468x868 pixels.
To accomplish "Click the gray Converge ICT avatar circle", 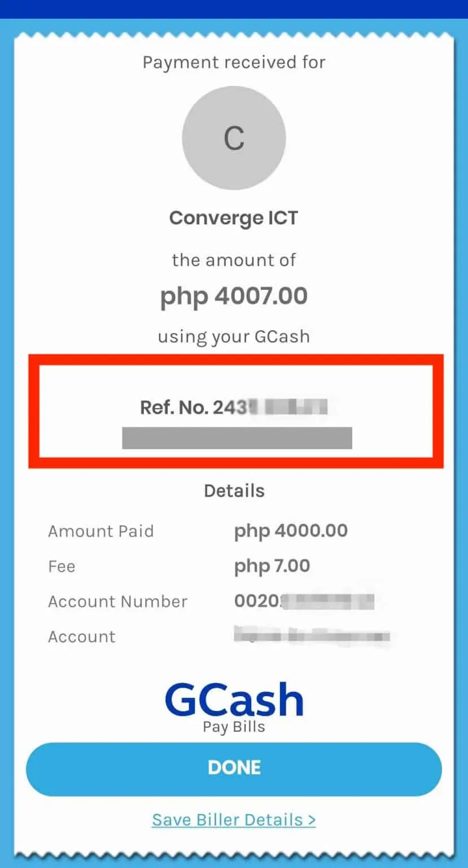I will pyautogui.click(x=234, y=138).
